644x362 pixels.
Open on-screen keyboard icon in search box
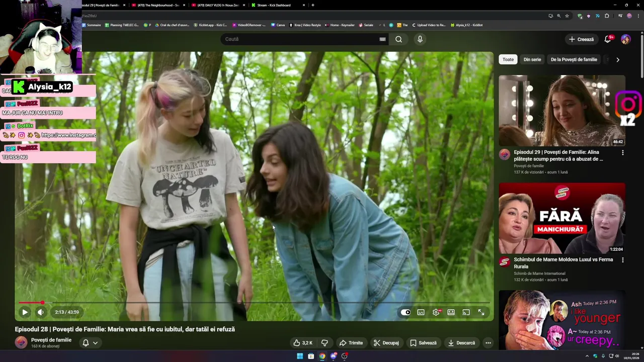(x=382, y=39)
